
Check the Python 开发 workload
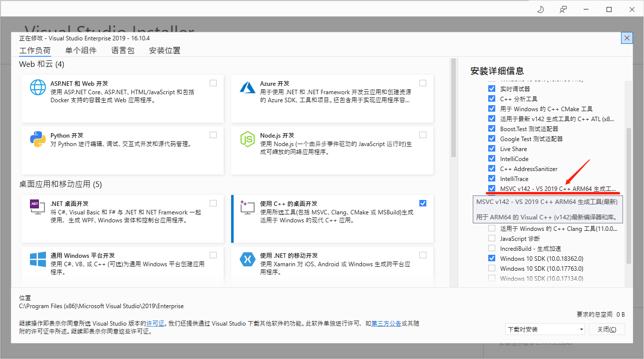pyautogui.click(x=213, y=135)
